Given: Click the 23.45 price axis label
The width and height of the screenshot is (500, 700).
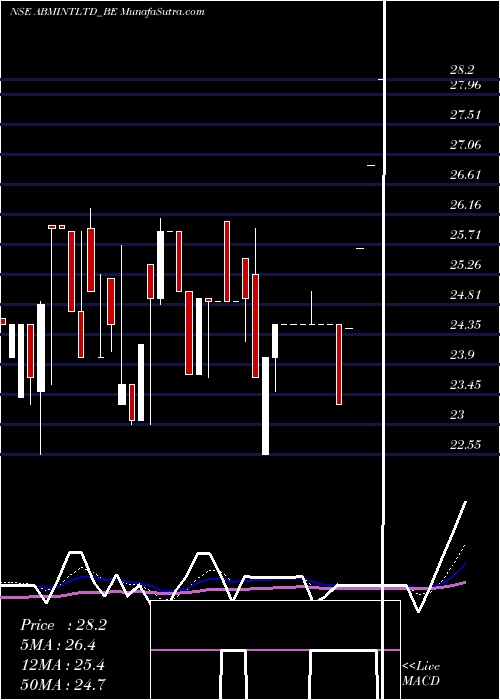Looking at the screenshot, I should 465,385.
